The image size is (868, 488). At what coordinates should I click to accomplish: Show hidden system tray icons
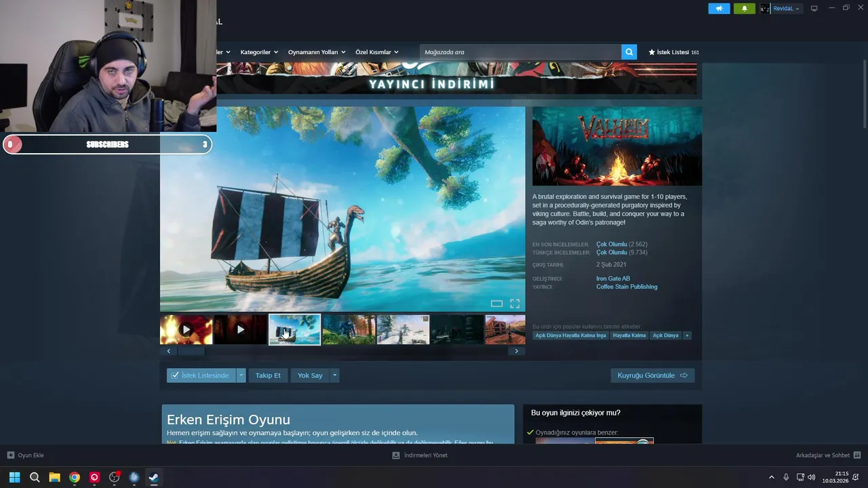(771, 477)
